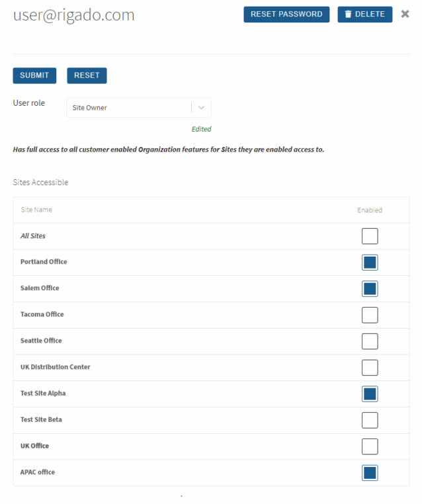Click the trash icon on Delete button
422x504 pixels.
point(348,14)
